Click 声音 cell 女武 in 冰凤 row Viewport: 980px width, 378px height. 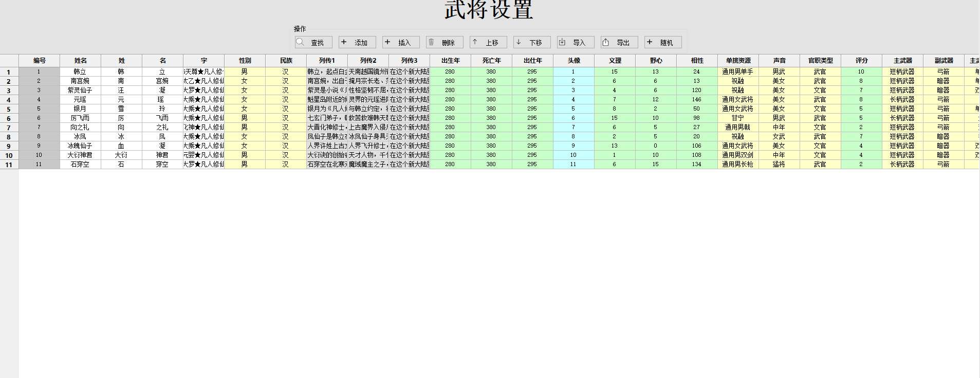click(780, 137)
